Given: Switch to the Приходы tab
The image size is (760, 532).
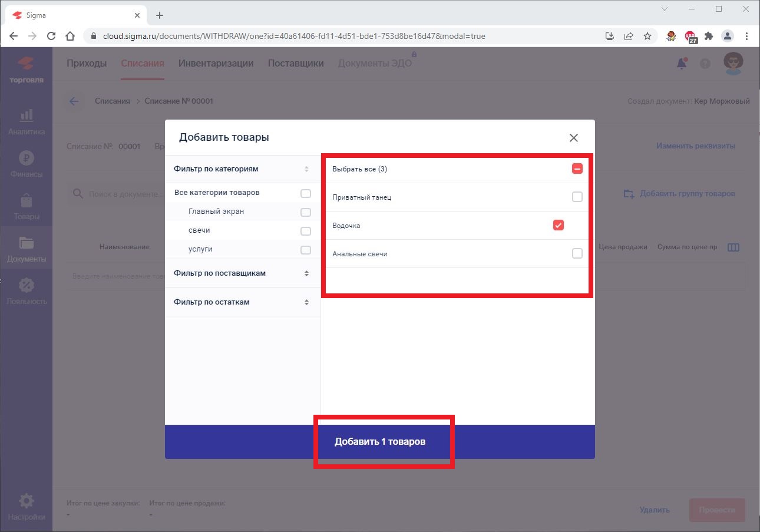Looking at the screenshot, I should click(87, 64).
